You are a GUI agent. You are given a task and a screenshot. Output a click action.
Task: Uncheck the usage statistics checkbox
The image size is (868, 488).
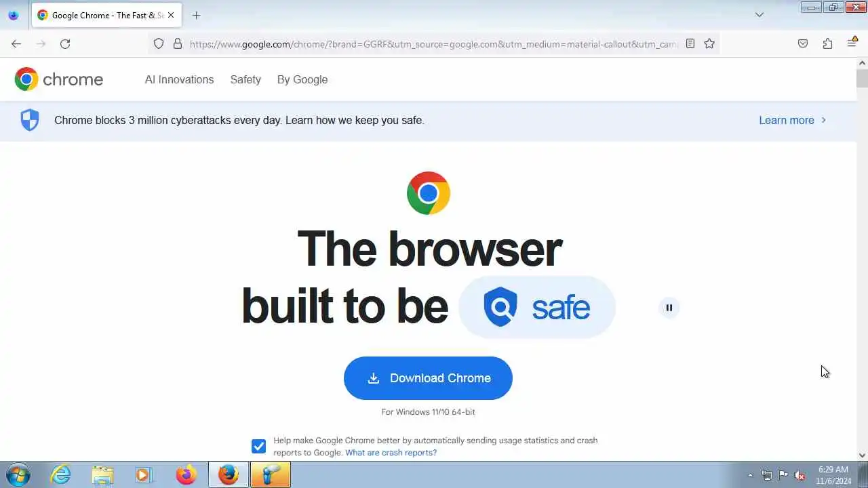[258, 446]
